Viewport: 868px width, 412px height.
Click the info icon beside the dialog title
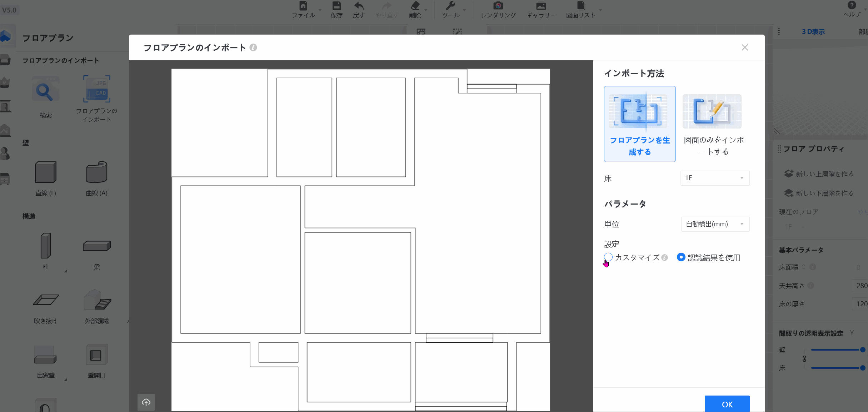(253, 47)
